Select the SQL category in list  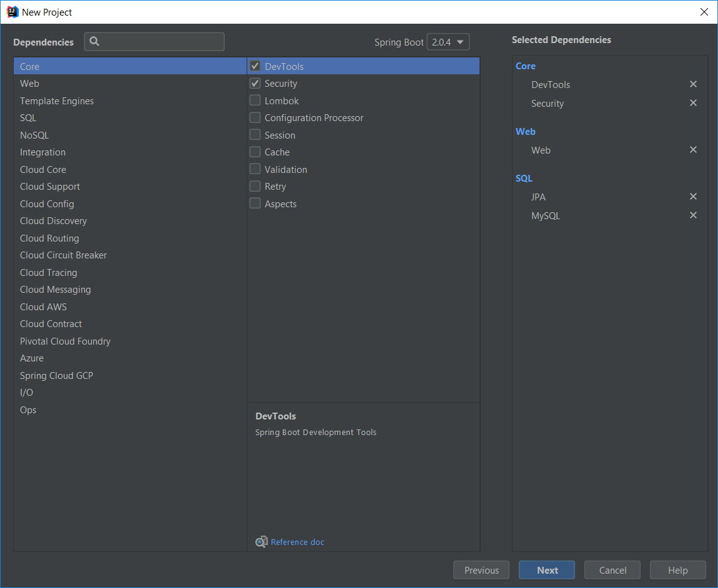coord(130,118)
